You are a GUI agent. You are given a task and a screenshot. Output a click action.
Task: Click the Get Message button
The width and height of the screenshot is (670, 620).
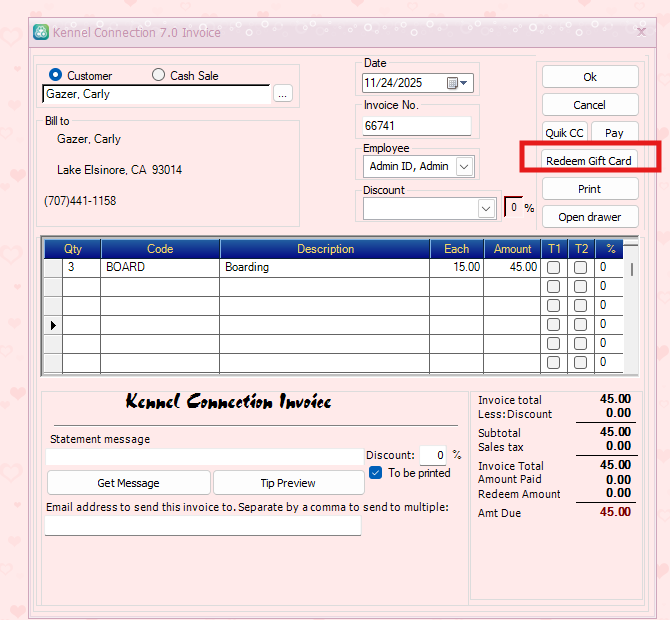(x=128, y=483)
